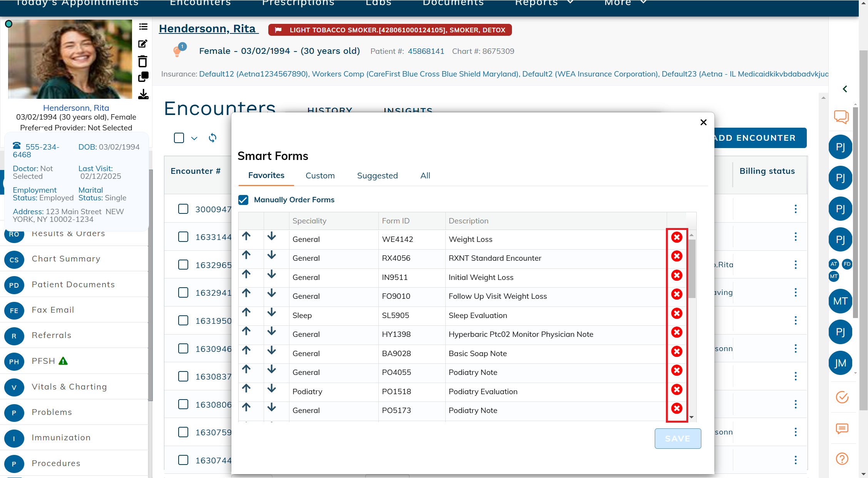Viewport: 868px width, 478px height.
Task: Open Encounters in top navigation
Action: click(200, 3)
